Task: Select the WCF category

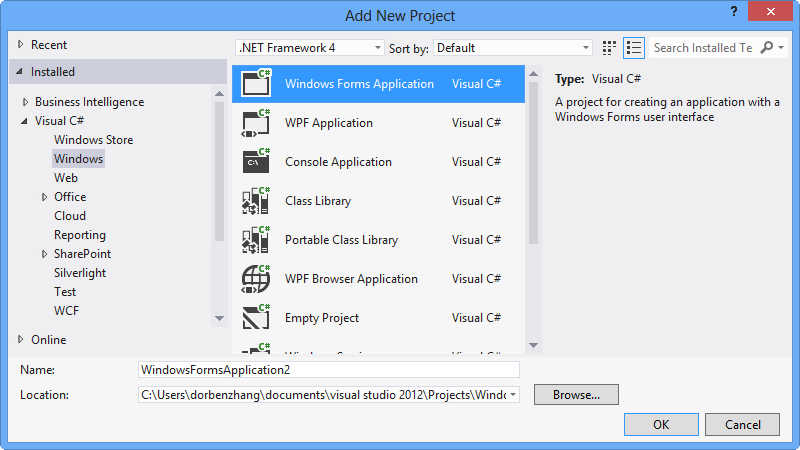Action: pos(66,311)
